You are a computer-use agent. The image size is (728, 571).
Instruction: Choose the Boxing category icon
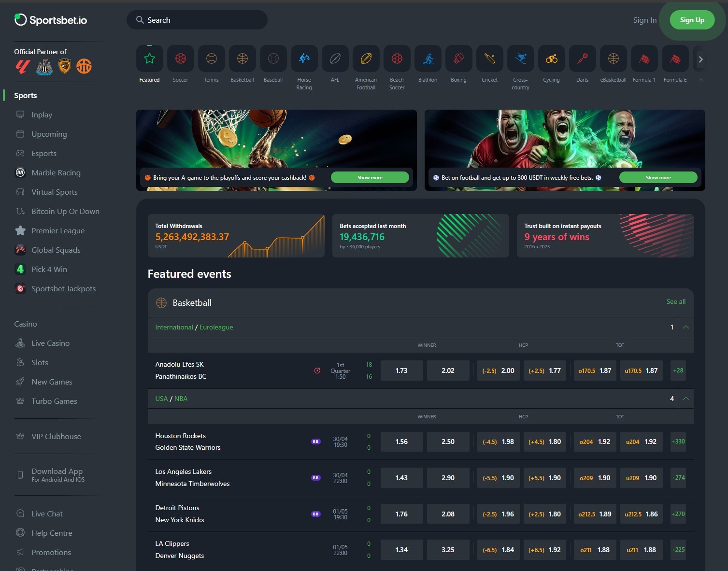point(459,59)
